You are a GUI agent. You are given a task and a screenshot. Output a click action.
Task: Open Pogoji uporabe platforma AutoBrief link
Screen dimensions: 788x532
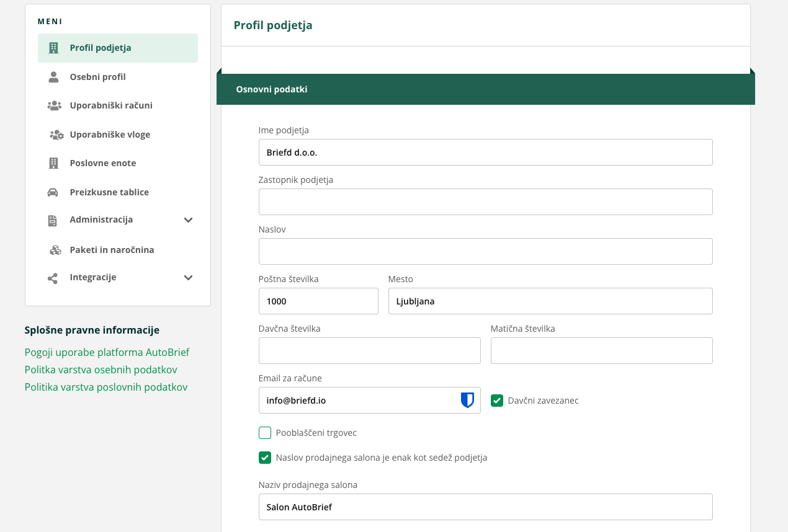tap(107, 352)
